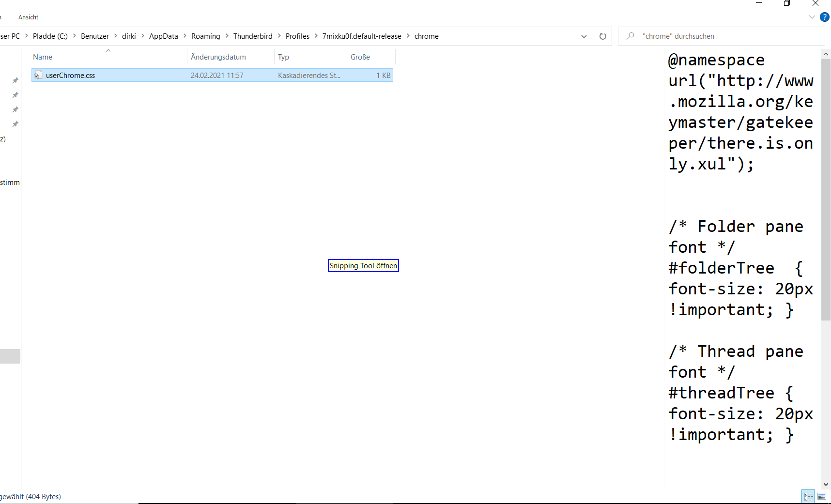Screen dimensions: 831x504
Task: Expand the chevron after Thunderbird
Action: point(279,36)
